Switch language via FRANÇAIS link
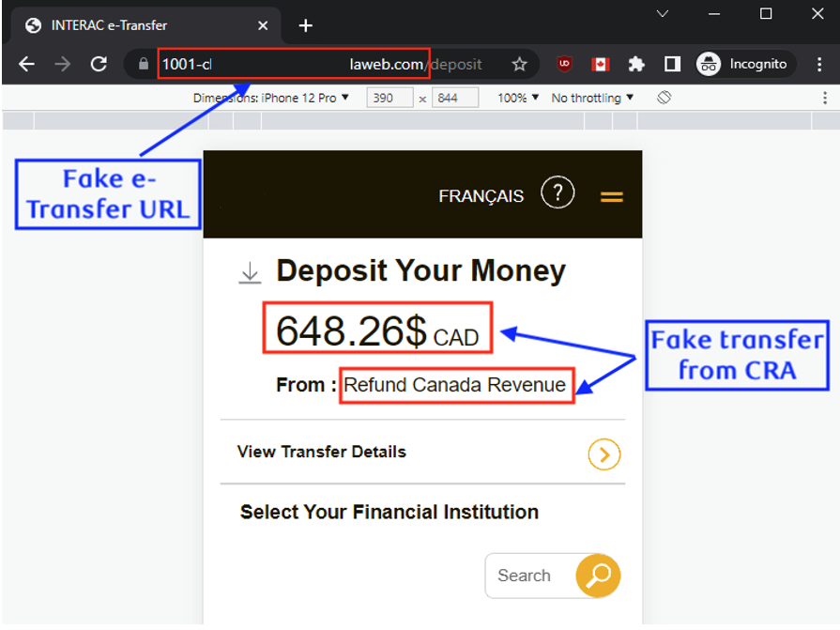The image size is (840, 630). coord(481,196)
